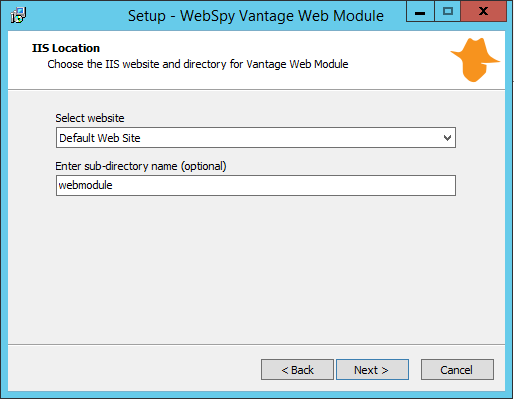Click the Setup - WebSpy Vantage title text
Viewport: 514px width, 401px height.
[x=256, y=16]
